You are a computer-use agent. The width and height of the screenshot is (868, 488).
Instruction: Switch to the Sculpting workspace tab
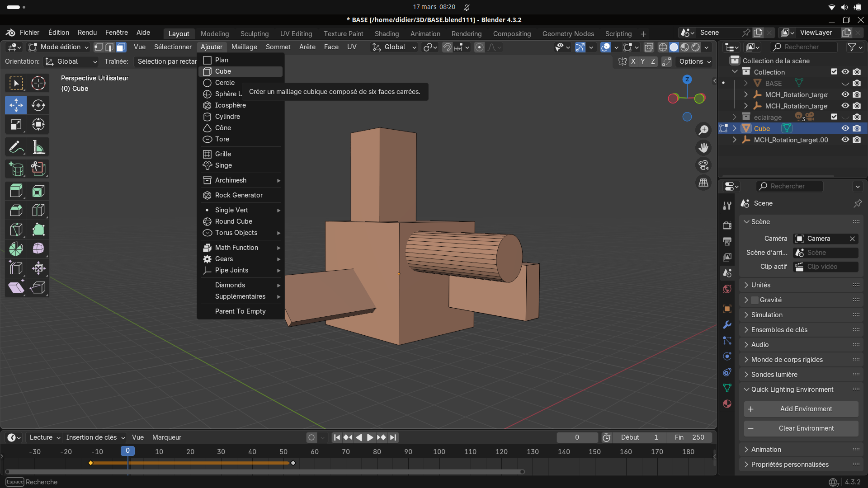254,34
